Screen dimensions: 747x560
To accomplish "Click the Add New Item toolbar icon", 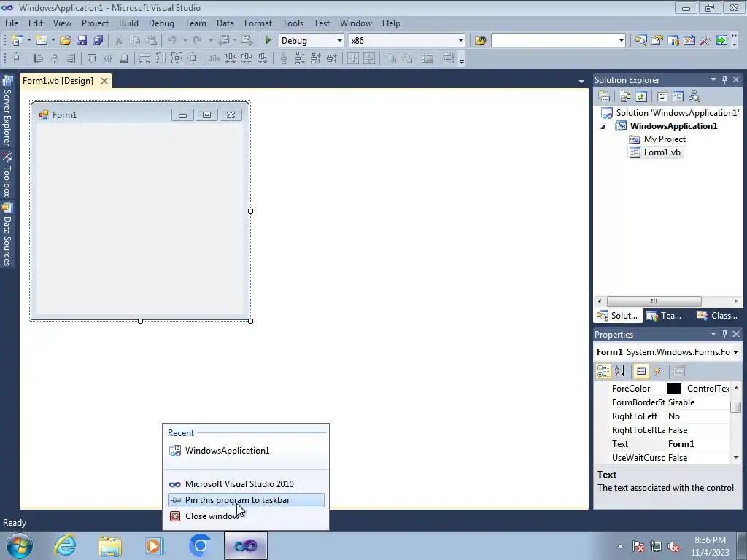I will [x=42, y=41].
